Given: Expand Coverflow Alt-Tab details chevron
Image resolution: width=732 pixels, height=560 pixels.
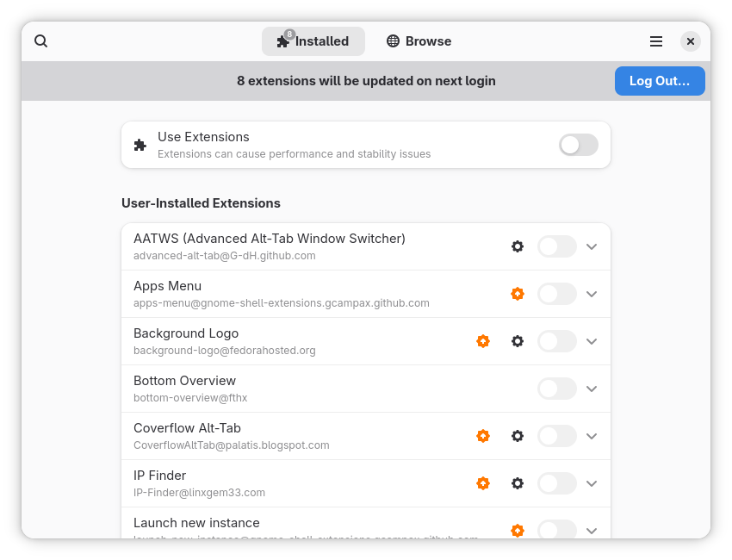Looking at the screenshot, I should point(592,436).
